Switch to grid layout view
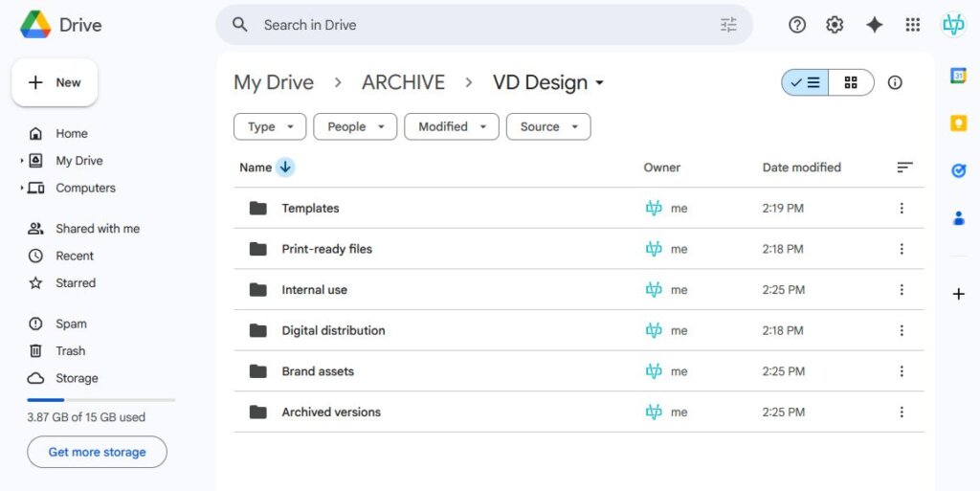The image size is (980, 491). click(851, 82)
